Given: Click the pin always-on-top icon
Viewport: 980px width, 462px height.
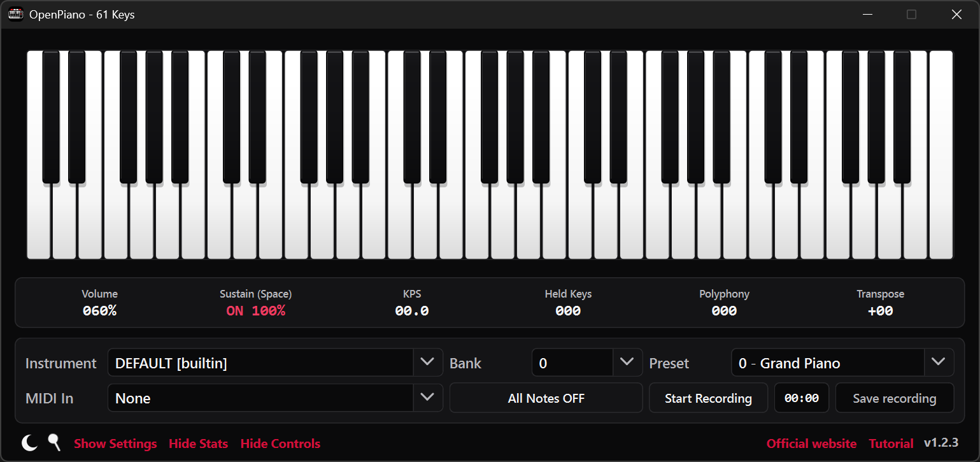Looking at the screenshot, I should (x=54, y=442).
